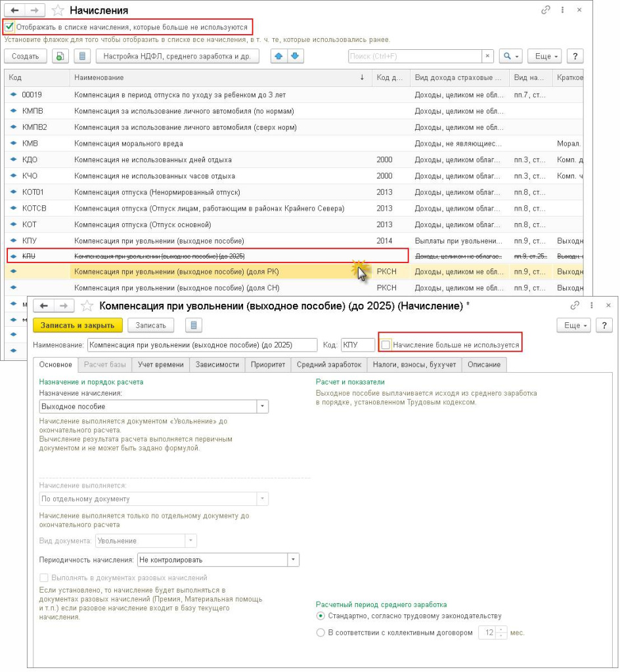The width and height of the screenshot is (620, 672).
Task: Move the item down with the blue down arrow
Action: [x=296, y=56]
